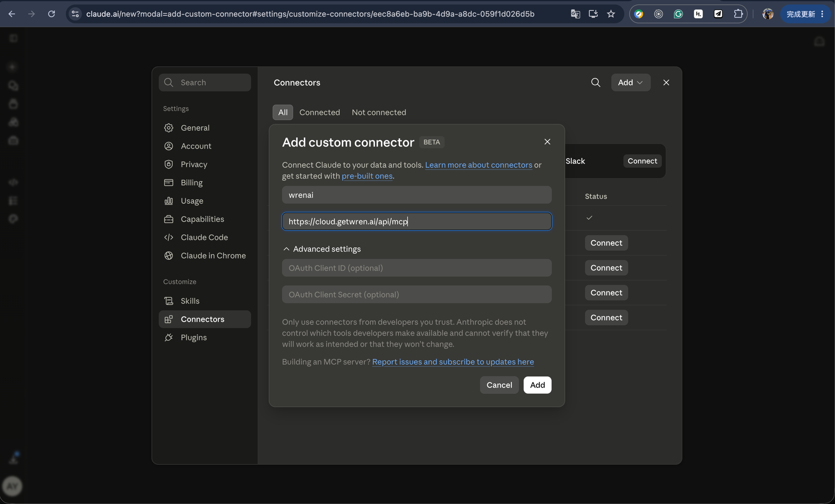
Task: Go back with the browser back arrow
Action: point(12,14)
